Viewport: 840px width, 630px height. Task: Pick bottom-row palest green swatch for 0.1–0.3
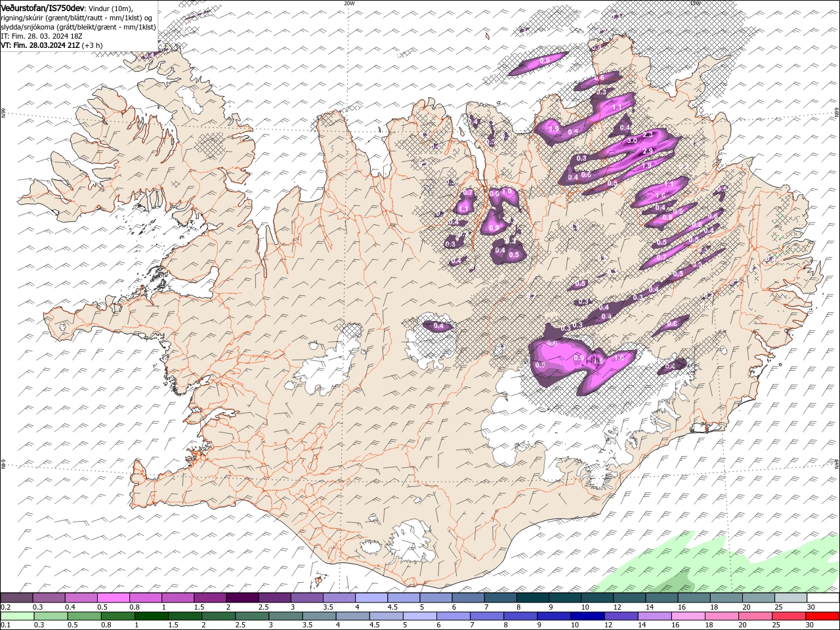click(16, 616)
